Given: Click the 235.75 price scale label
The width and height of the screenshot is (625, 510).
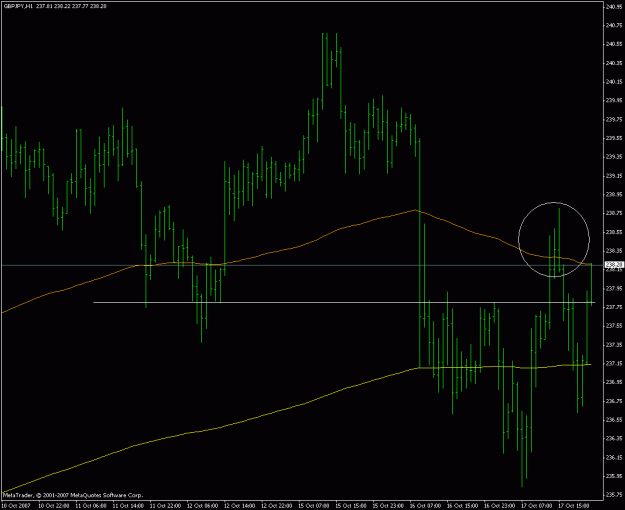Looking at the screenshot, I should pos(614,495).
